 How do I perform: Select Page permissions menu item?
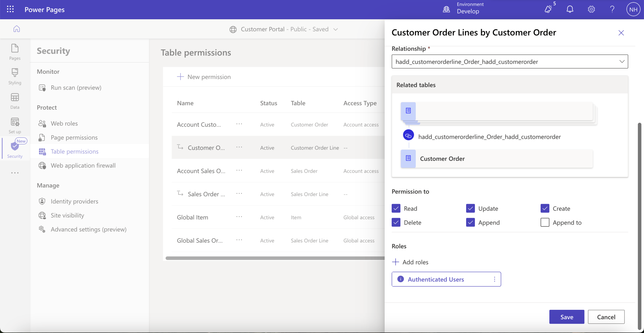click(x=74, y=138)
